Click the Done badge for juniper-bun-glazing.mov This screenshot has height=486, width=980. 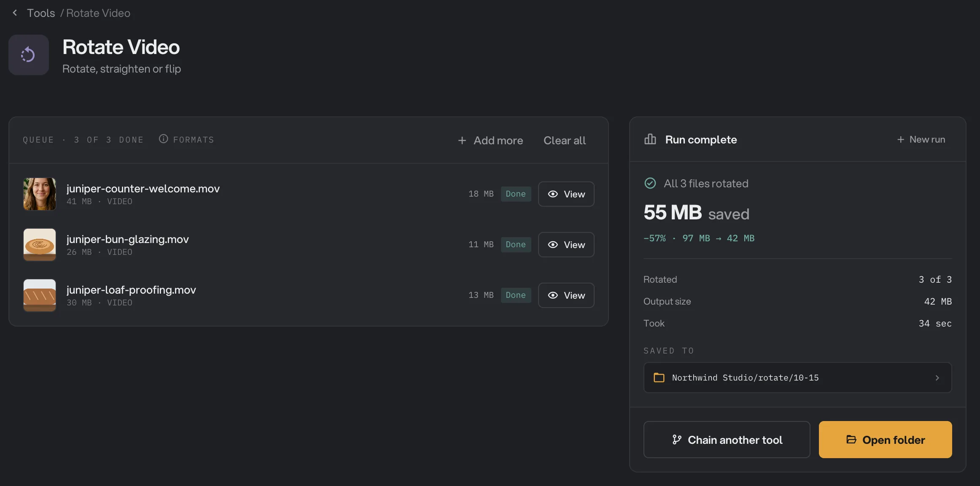pyautogui.click(x=516, y=245)
